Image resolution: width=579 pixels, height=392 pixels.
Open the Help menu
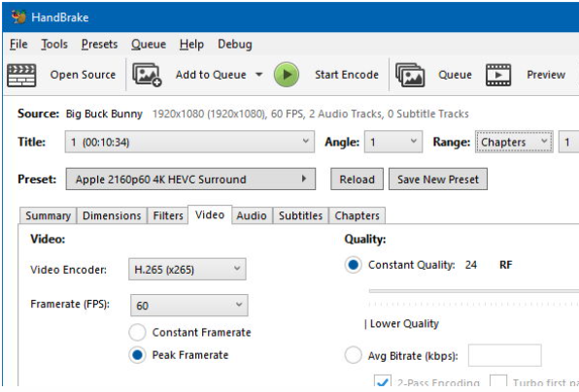(x=191, y=45)
